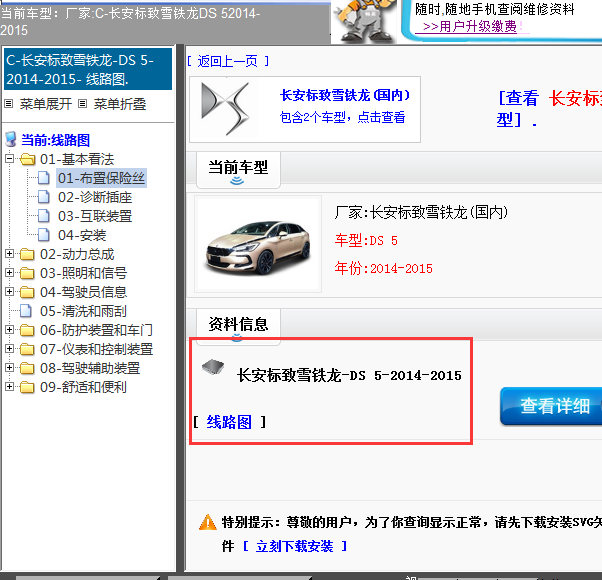Select the 02-动力总成 folder label
The image size is (602, 580).
click(x=77, y=254)
